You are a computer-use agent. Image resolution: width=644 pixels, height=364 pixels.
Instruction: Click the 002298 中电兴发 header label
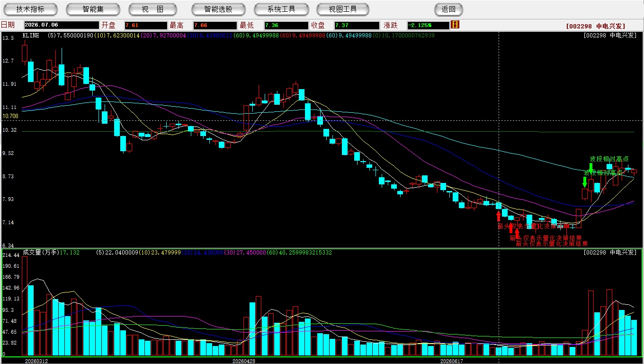point(596,26)
